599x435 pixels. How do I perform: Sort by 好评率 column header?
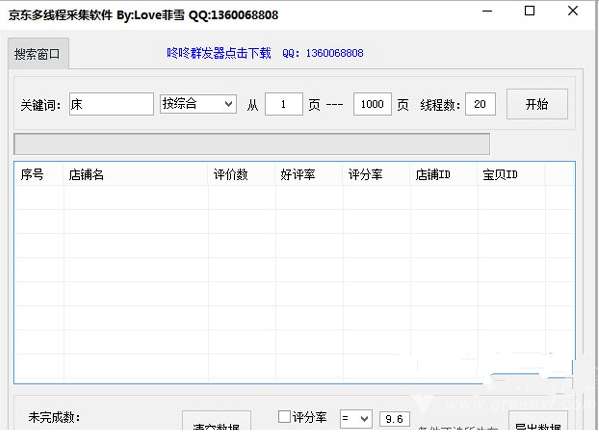tap(309, 175)
